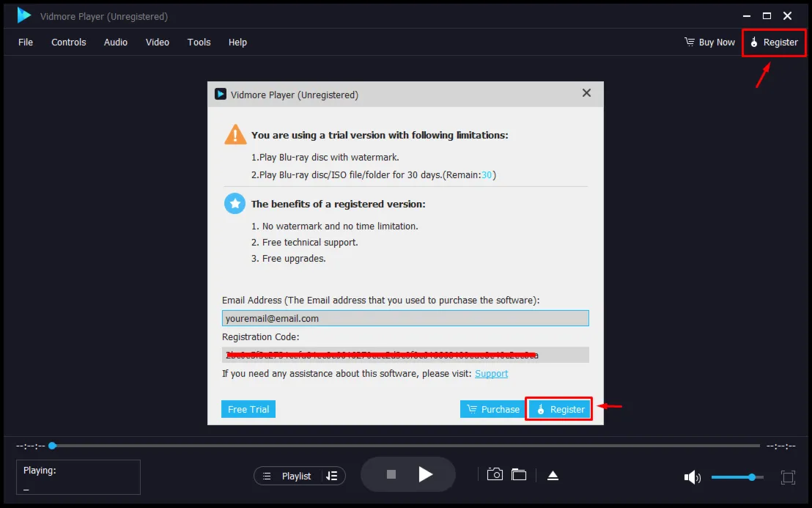
Task: Click the playlist sort order icon
Action: 332,476
